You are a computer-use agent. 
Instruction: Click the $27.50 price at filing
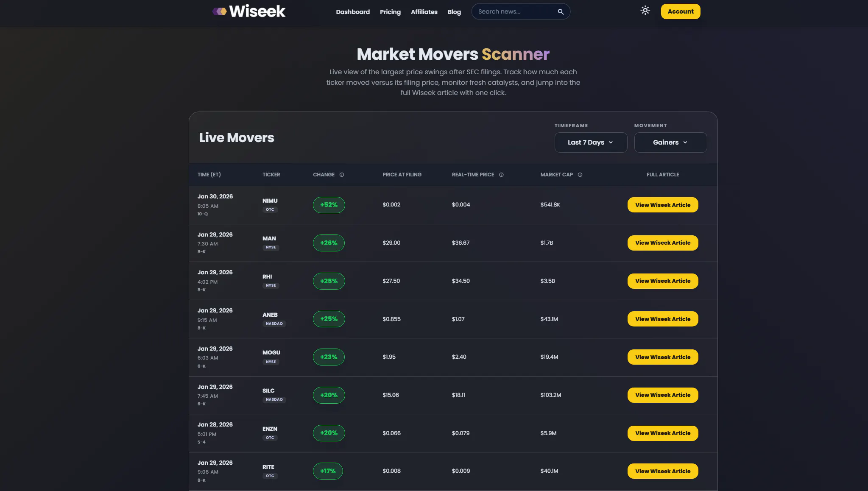(391, 281)
